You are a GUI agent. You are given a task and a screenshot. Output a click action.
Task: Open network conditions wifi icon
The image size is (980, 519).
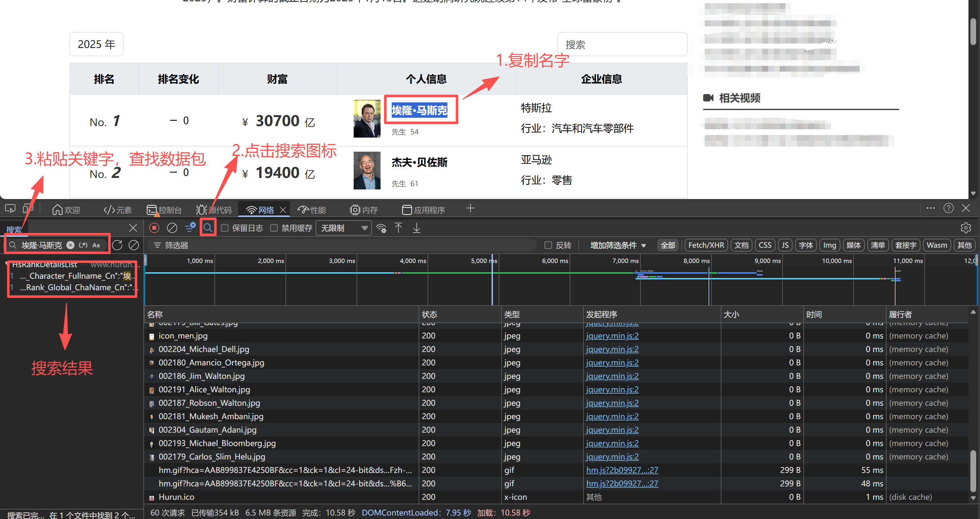point(381,228)
